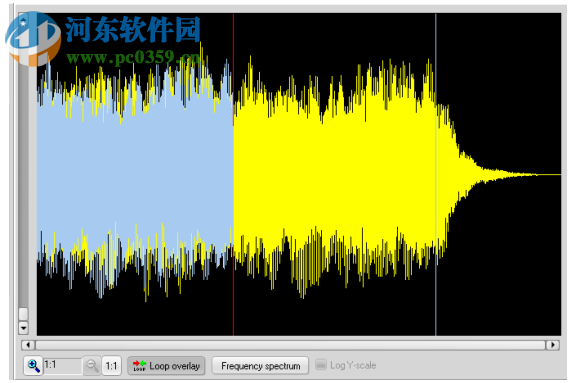Click the horizontal scrollbar track

[290, 345]
